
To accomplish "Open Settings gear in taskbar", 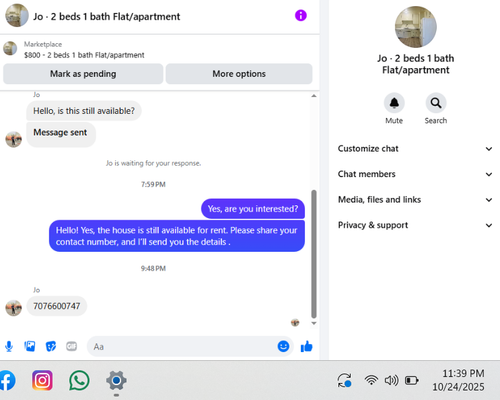I will (x=116, y=380).
